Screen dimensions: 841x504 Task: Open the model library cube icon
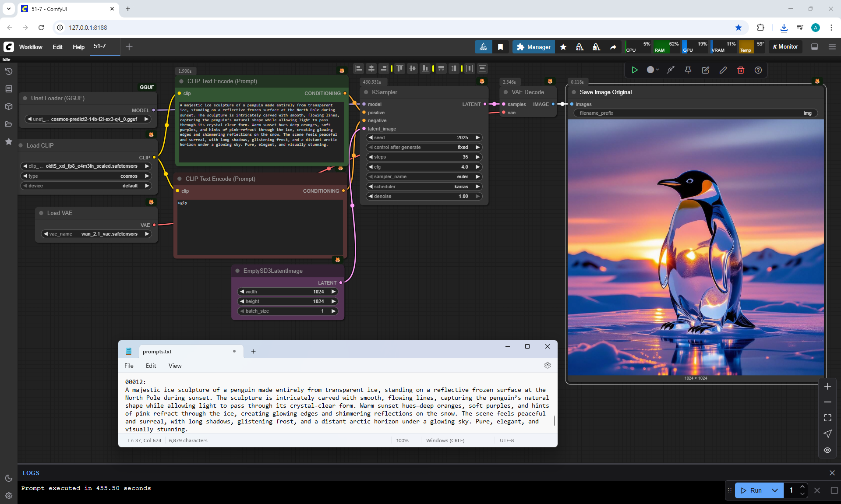tap(8, 106)
